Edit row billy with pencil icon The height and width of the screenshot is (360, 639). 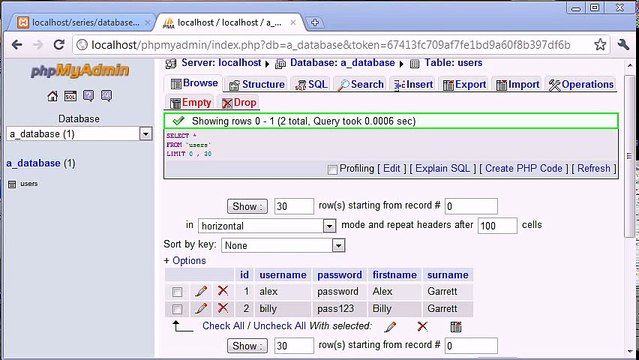click(201, 308)
